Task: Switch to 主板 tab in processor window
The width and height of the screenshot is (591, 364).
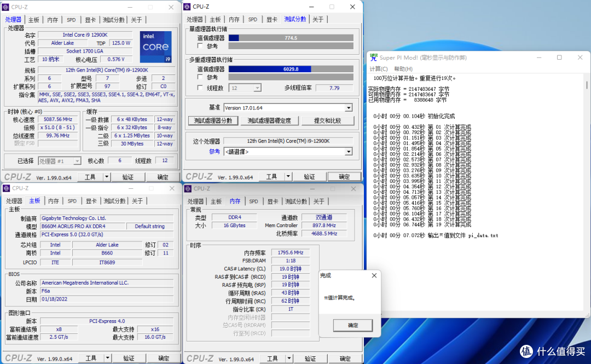Action: point(33,20)
